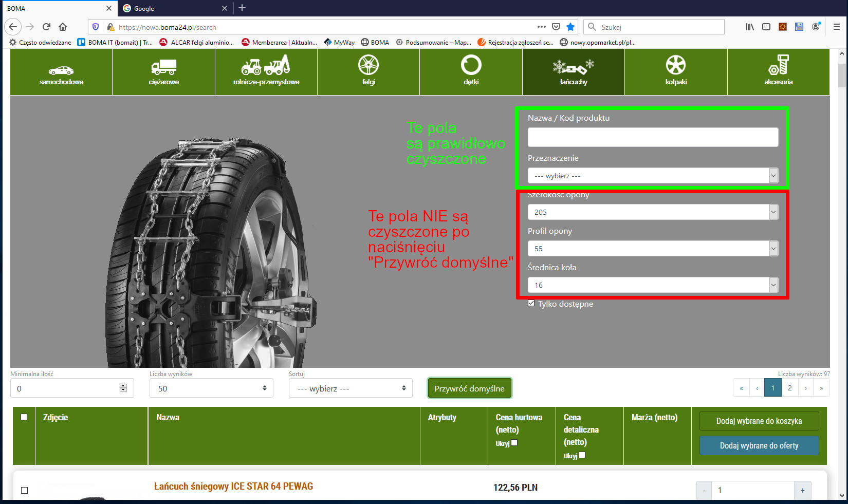Open the Przeznaczenie dropdown
The image size is (848, 504).
pos(653,176)
